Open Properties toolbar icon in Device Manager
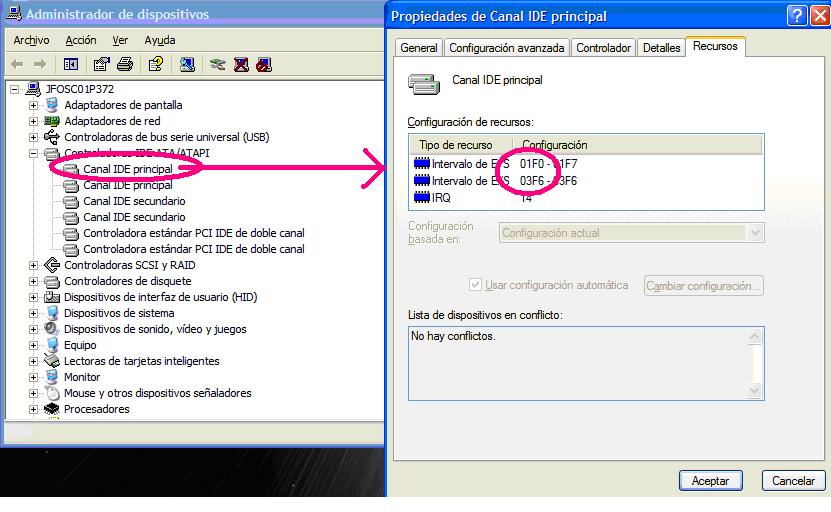The image size is (831, 512). pos(101,65)
